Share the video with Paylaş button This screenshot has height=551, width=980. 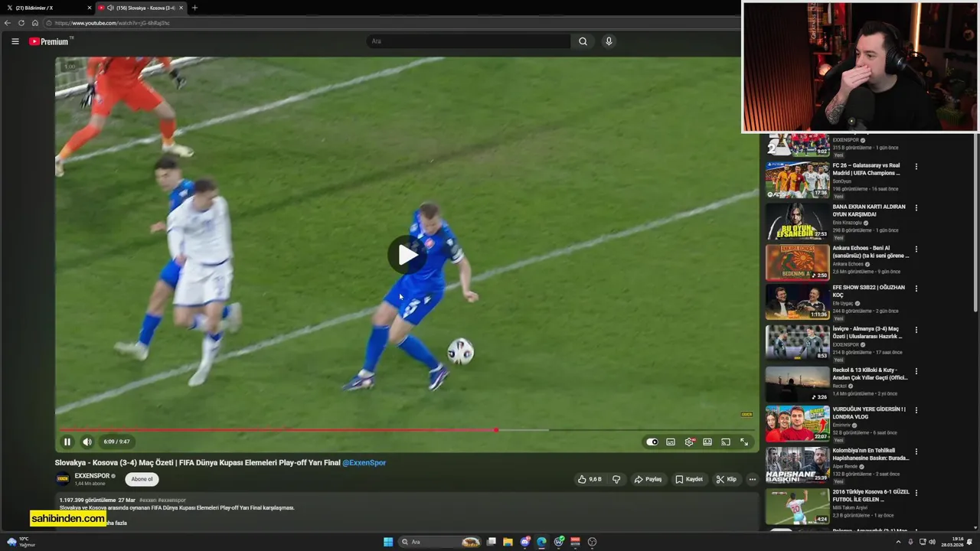tap(648, 479)
